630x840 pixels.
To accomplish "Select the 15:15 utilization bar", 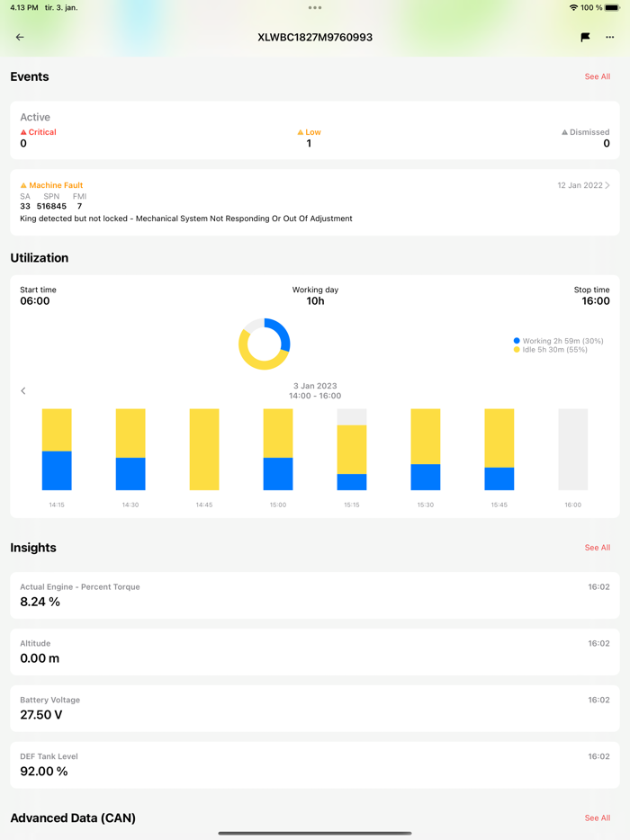I will pos(352,450).
